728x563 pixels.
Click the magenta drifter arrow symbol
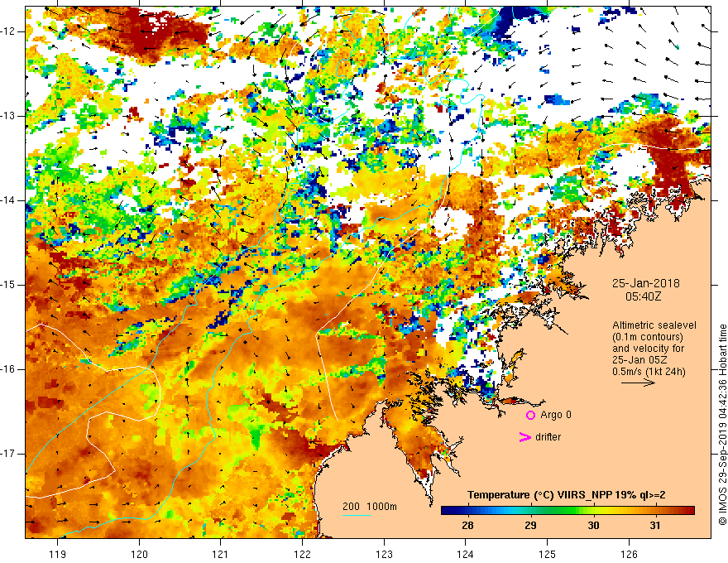[x=524, y=437]
